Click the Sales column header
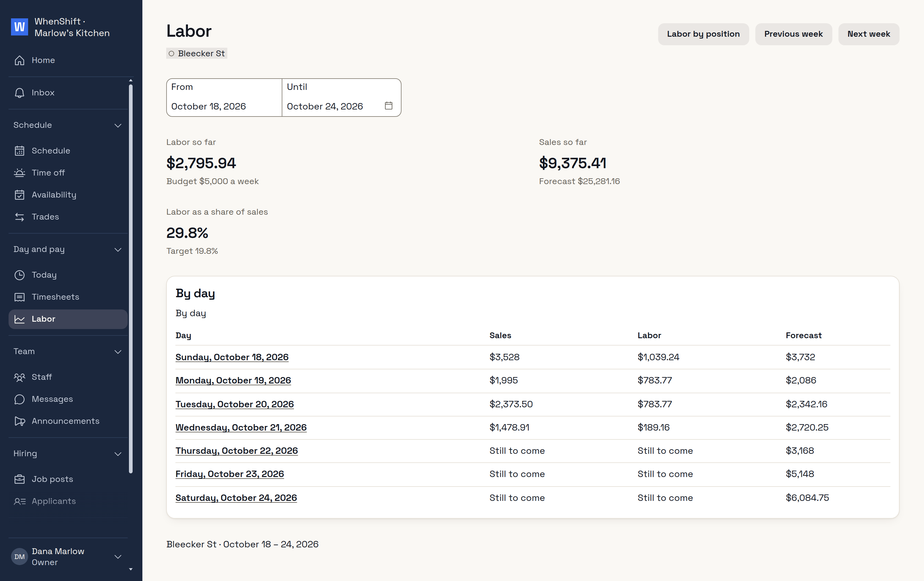This screenshot has height=581, width=924. click(501, 336)
